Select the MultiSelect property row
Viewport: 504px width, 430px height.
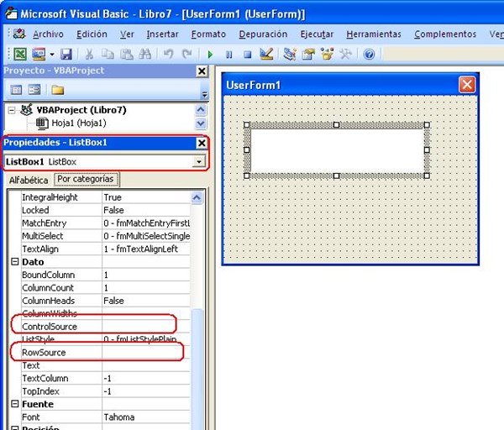[106, 236]
